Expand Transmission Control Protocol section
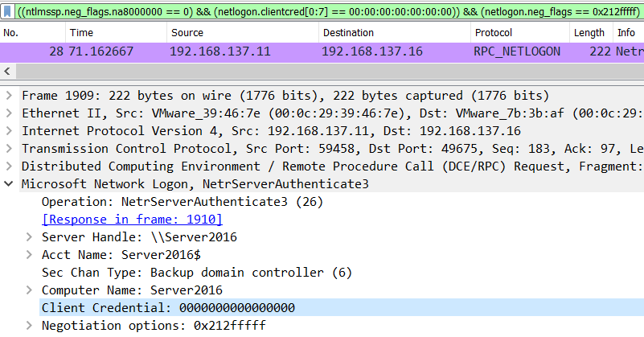Viewport: 644px width, 337px height. click(x=9, y=149)
